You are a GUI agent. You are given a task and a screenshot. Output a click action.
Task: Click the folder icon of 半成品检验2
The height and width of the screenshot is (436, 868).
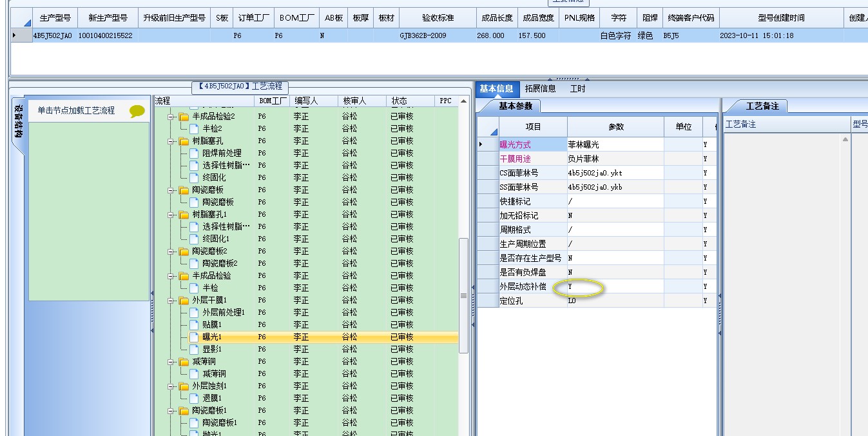184,117
